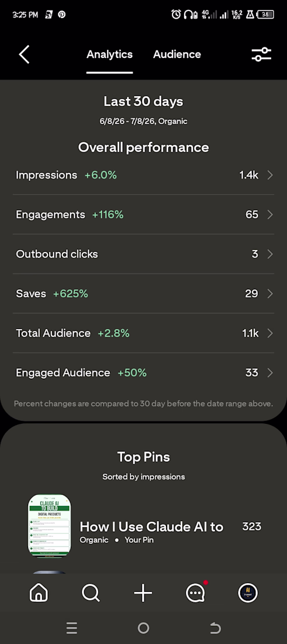Screen dimensions: 287x644
Task: Go to the Home icon
Action: pyautogui.click(x=39, y=593)
